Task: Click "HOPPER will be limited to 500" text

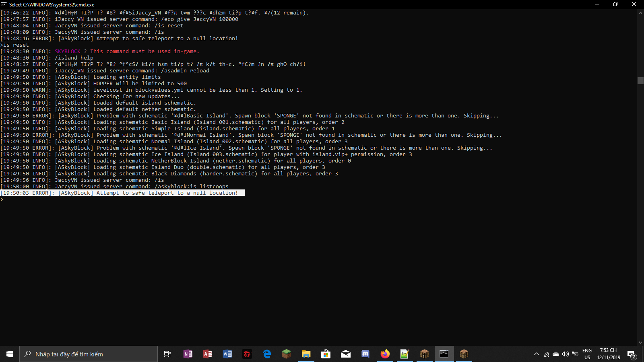Action: click(x=140, y=84)
